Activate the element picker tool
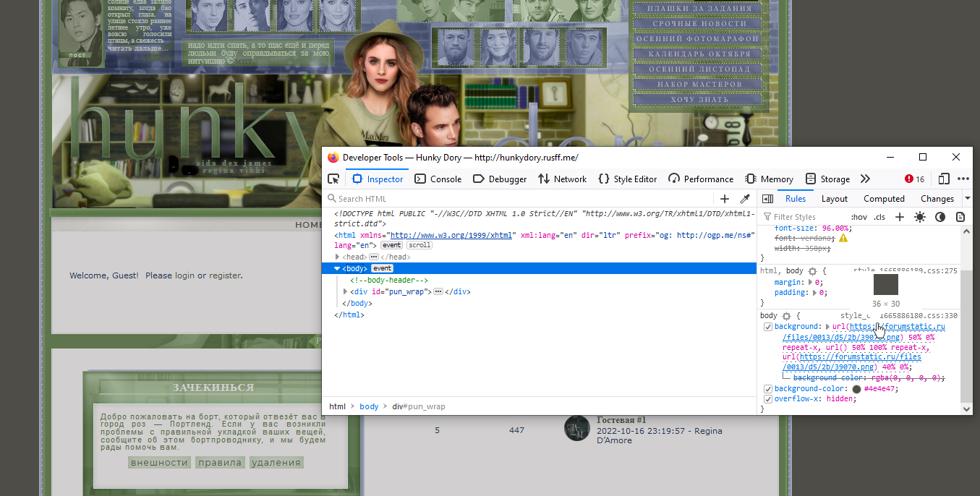Viewport: 980px width, 496px height. tap(333, 179)
